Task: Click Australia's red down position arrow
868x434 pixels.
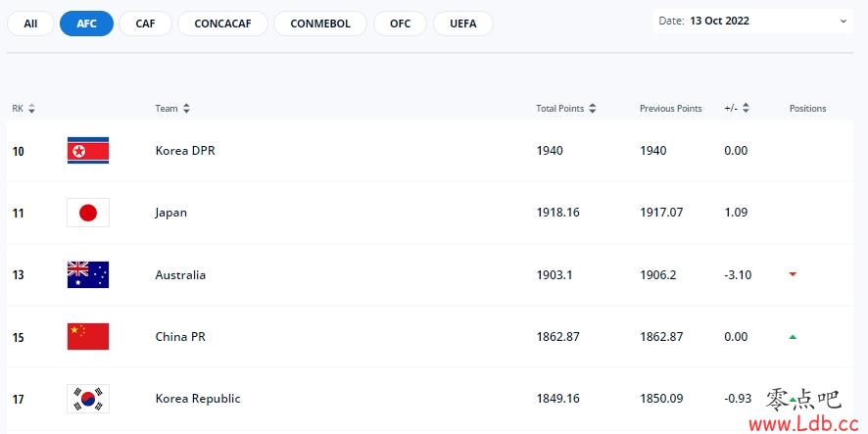Action: point(793,274)
